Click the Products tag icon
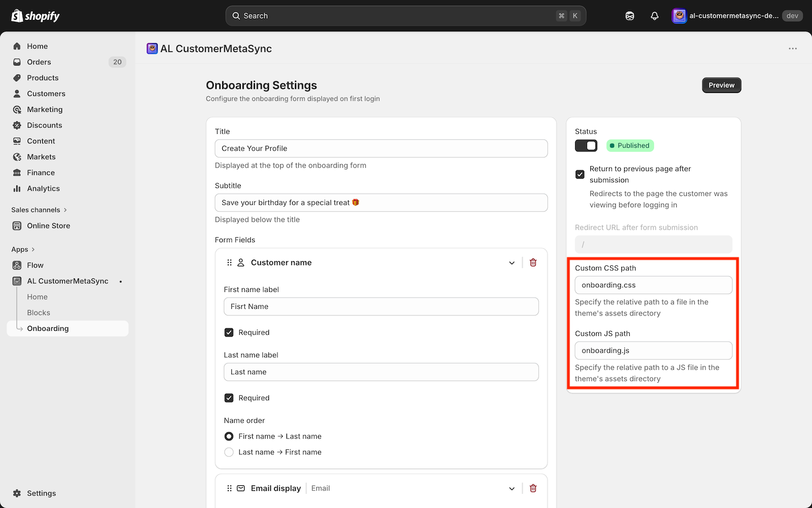 pyautogui.click(x=17, y=78)
